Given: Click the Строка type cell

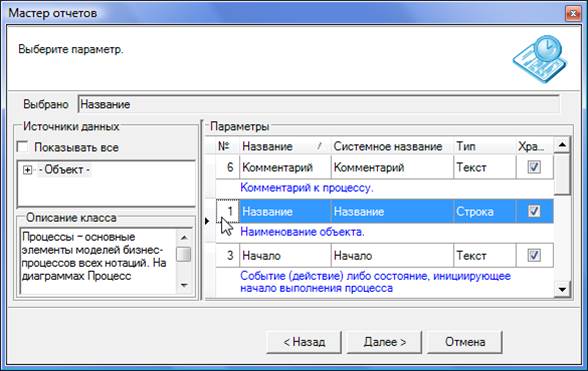Looking at the screenshot, I should 484,212.
